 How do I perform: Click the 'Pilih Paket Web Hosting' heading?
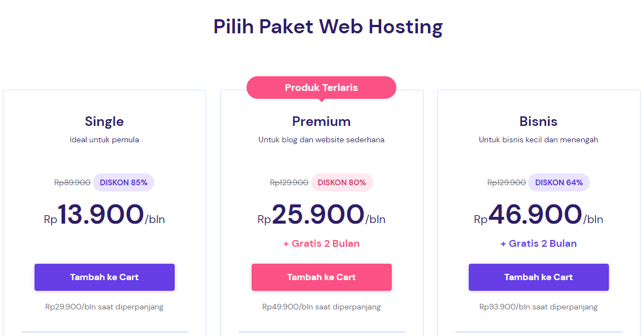click(327, 26)
